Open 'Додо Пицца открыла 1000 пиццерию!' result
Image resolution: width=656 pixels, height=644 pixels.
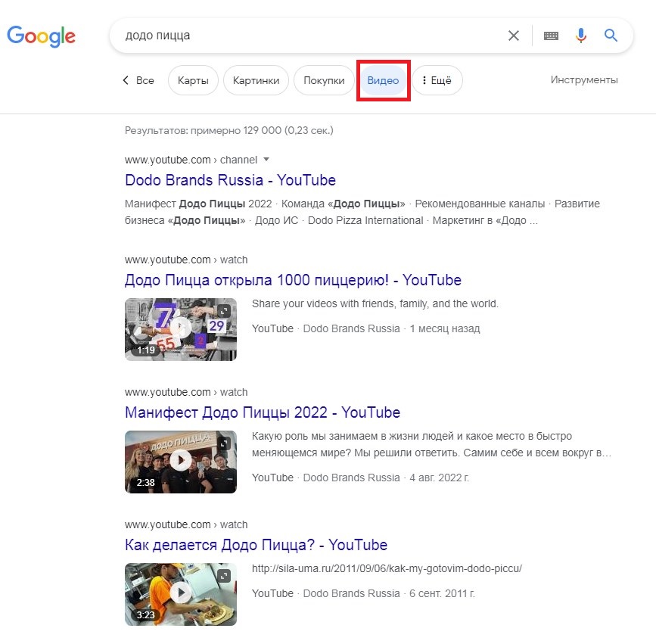293,280
